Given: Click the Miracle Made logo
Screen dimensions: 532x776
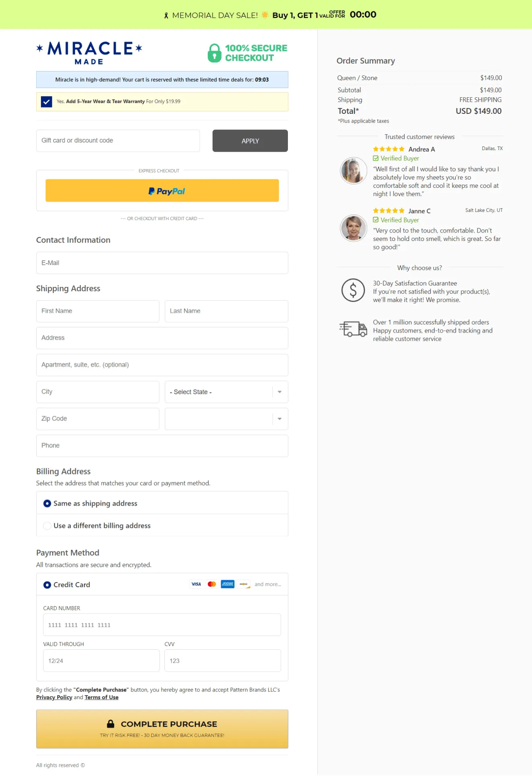Looking at the screenshot, I should point(89,52).
